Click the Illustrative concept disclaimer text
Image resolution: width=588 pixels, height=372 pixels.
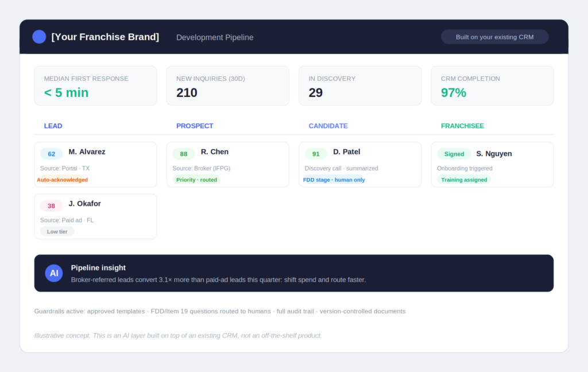click(x=178, y=336)
